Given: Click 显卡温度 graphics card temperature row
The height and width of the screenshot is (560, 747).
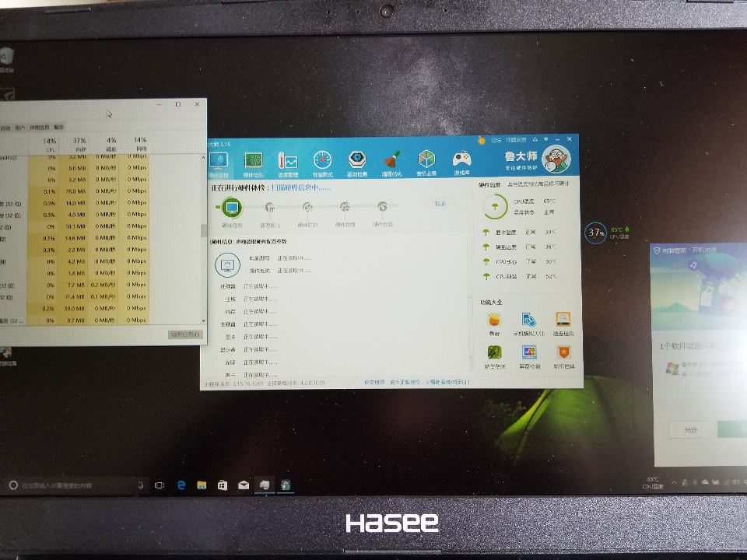Looking at the screenshot, I should [519, 233].
